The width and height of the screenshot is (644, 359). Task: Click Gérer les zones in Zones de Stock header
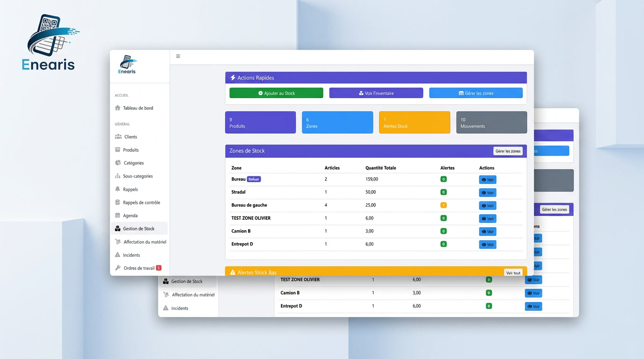tap(508, 151)
